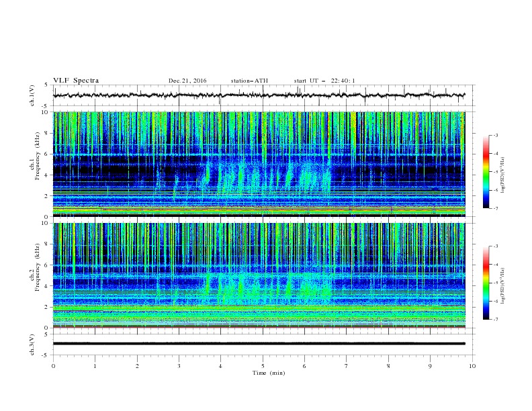Screen dimensions: 532x411
Task: Click the "ch.1(V)" axis label
Action: tap(32, 95)
